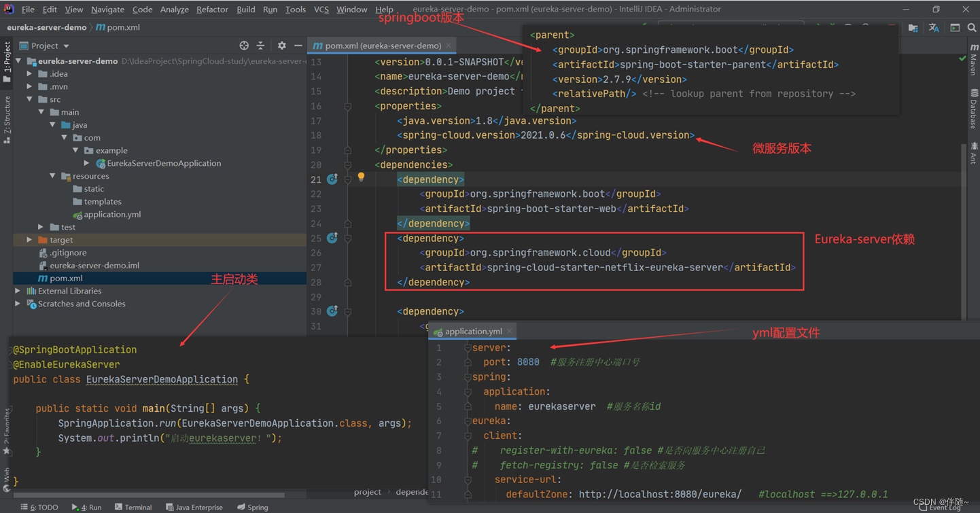Open the Search Everywhere magnifier icon
Viewport: 980px width, 513px height.
tap(972, 28)
